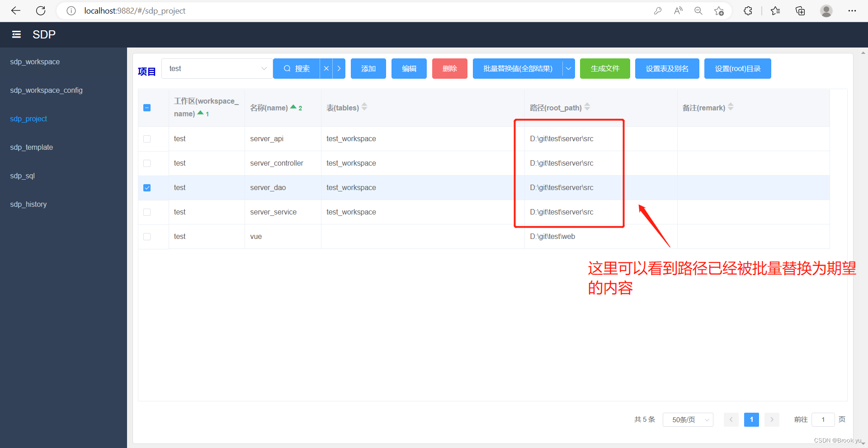Viewport: 868px width, 448px height.
Task: Click the browser address bar URL
Action: tap(135, 11)
